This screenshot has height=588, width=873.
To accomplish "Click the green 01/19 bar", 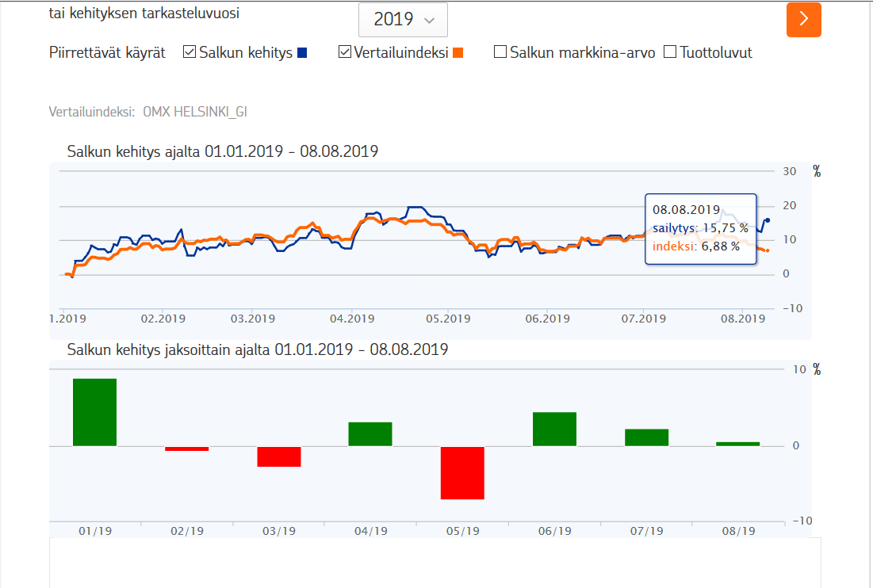I will coord(95,412).
